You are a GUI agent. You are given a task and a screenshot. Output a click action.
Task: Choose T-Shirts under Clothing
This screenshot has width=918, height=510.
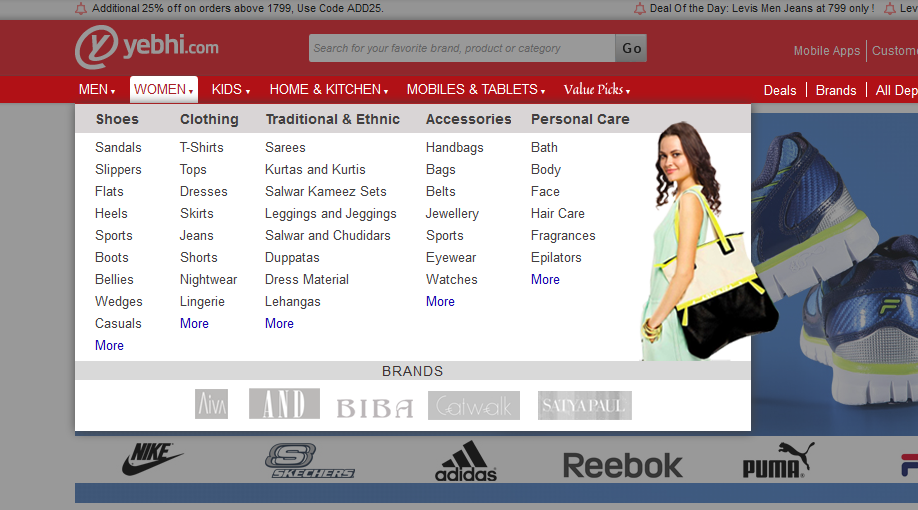(x=201, y=148)
